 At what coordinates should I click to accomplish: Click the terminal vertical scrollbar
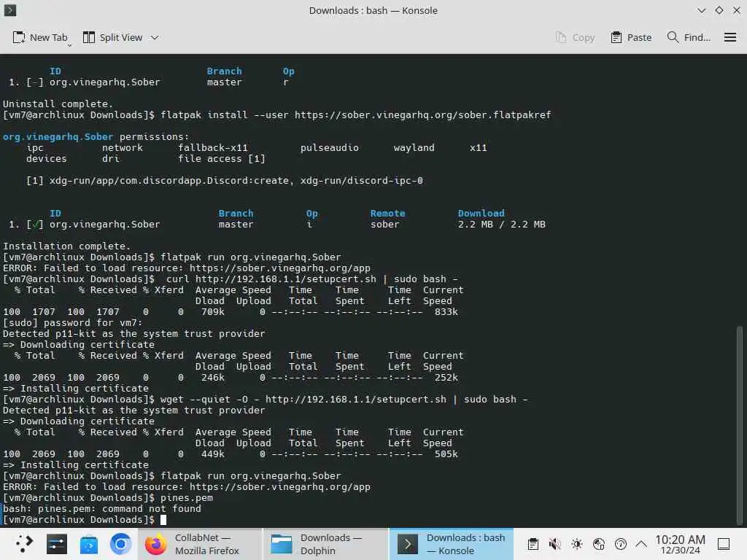pos(740,424)
